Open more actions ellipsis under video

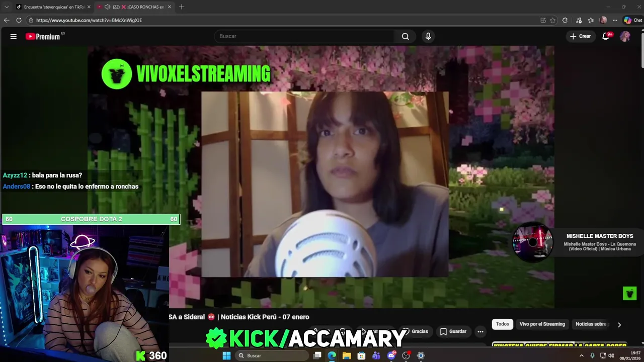(x=480, y=331)
